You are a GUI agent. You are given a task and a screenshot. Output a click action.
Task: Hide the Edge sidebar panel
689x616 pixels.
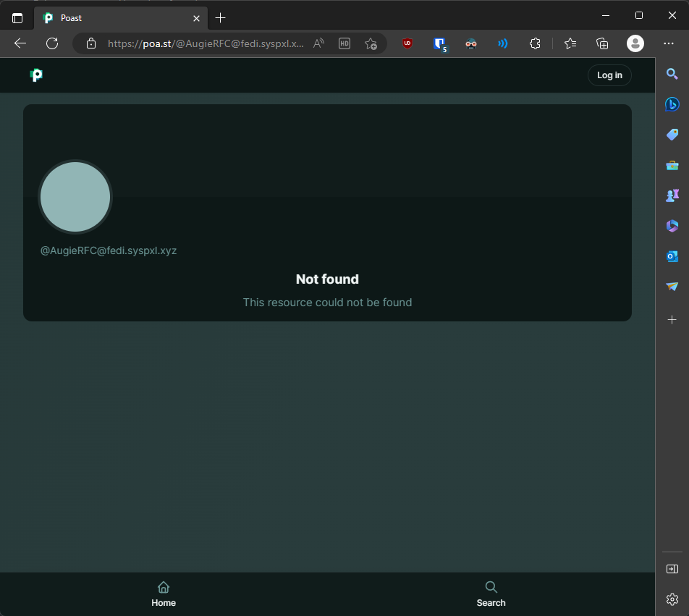coord(672,569)
